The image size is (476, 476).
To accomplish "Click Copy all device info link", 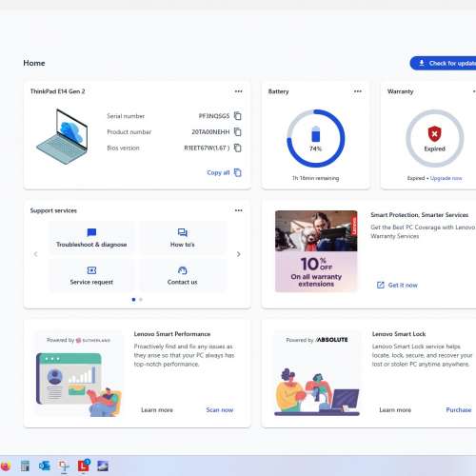I will click(224, 172).
